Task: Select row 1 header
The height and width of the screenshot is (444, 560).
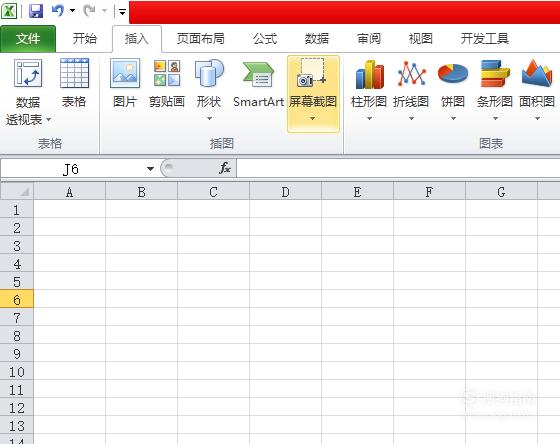Action: (17, 210)
